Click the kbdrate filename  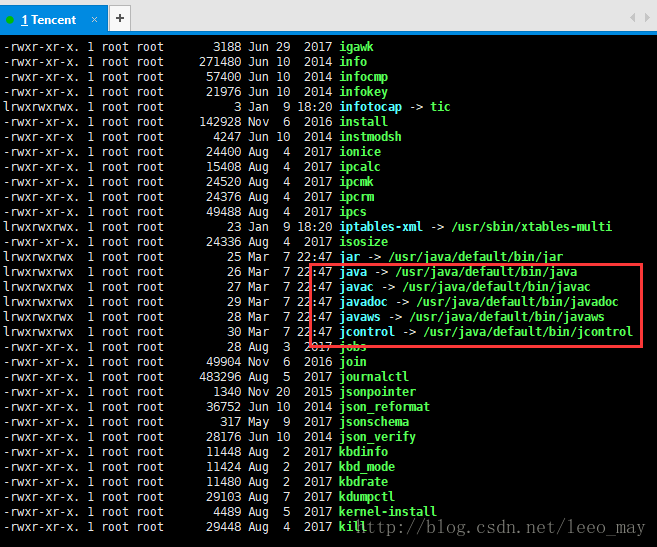click(x=363, y=482)
